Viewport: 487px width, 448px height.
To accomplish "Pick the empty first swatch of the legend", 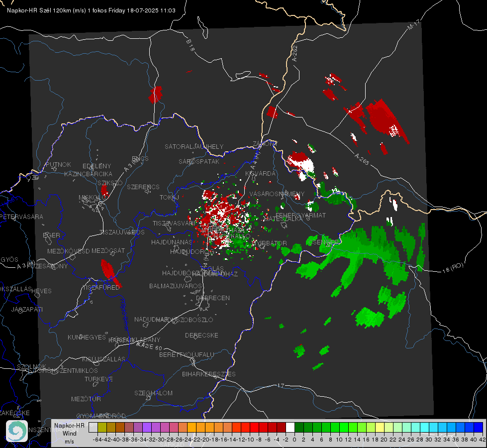I will [x=93, y=427].
